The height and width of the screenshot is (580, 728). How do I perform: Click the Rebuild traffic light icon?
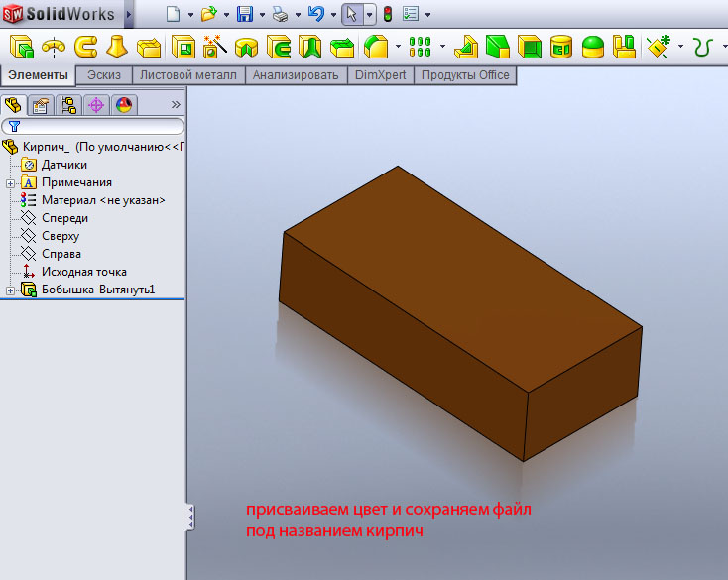coord(387,14)
